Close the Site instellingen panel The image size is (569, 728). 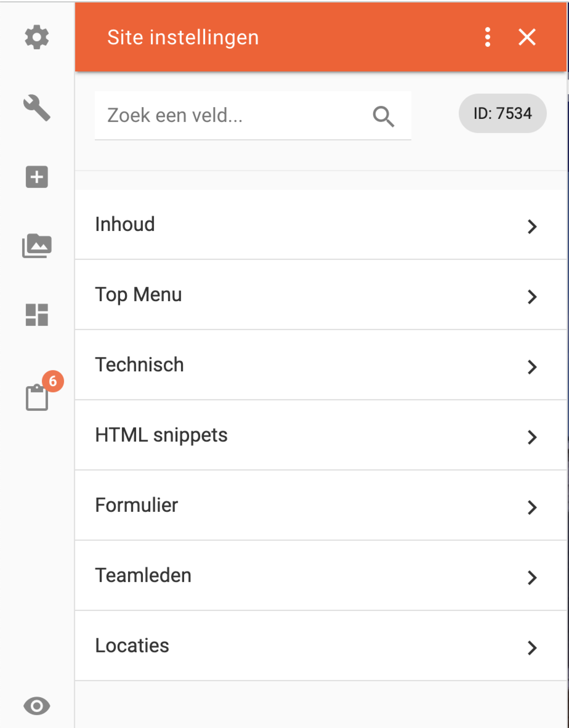point(527,37)
